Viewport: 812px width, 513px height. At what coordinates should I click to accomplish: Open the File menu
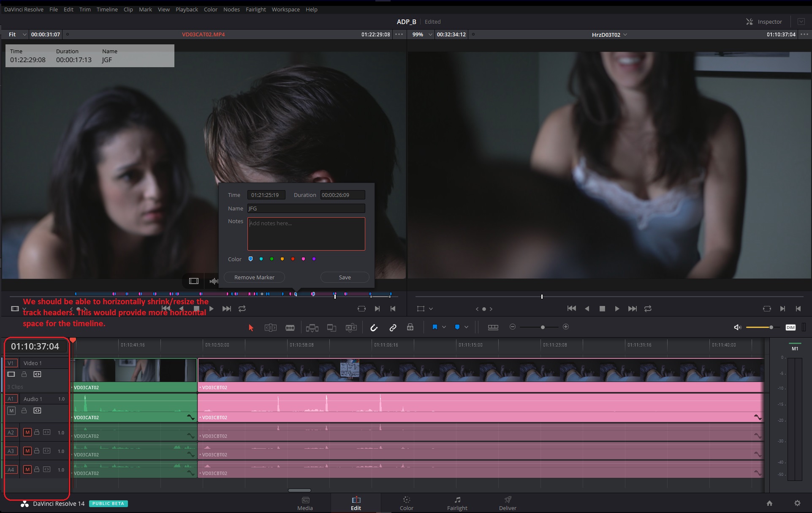coord(53,9)
